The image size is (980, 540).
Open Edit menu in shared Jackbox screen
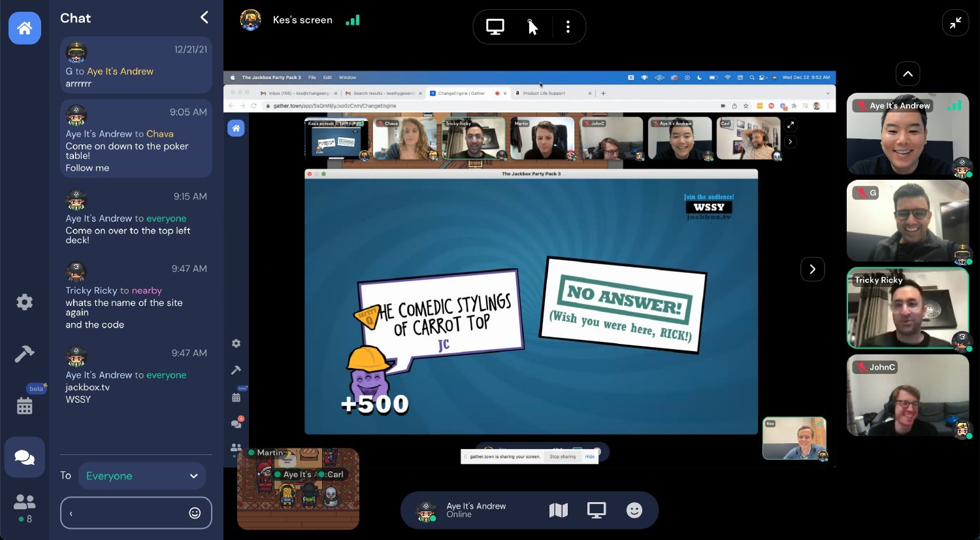click(327, 77)
